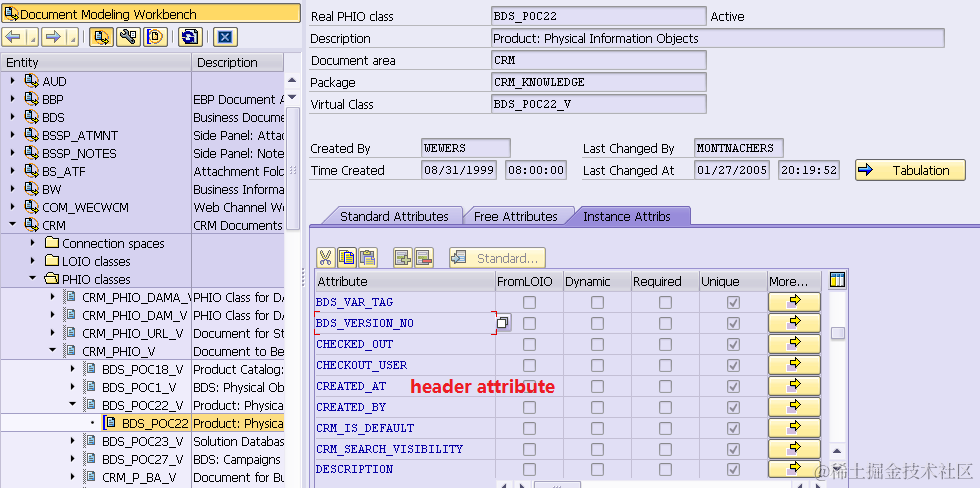Click the value help icon beside BDS_VERSION_NO

(x=503, y=323)
